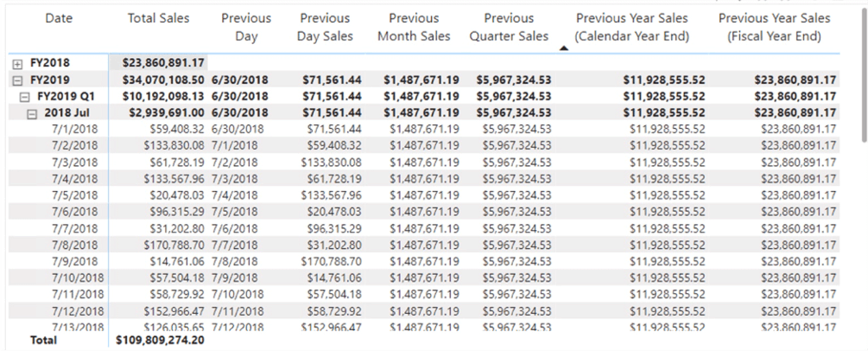Image resolution: width=868 pixels, height=351 pixels.
Task: Sort by the Date column header
Action: point(59,18)
